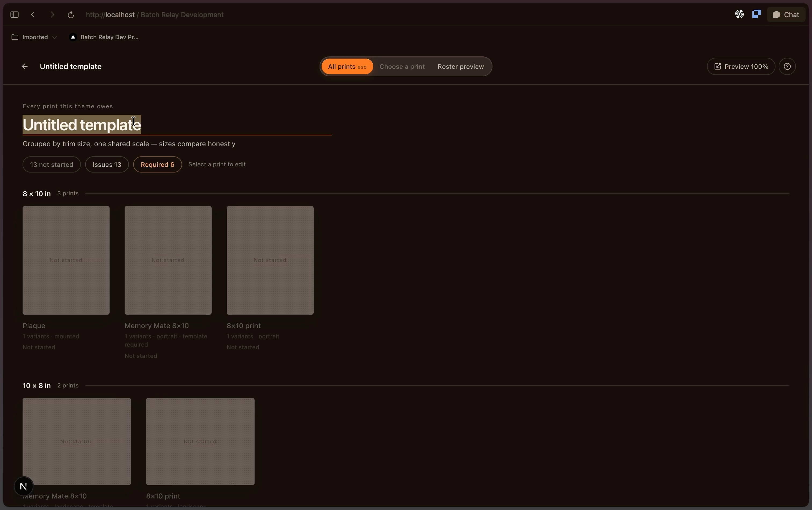Click the Untitled template header title
812x510 pixels.
71,66
